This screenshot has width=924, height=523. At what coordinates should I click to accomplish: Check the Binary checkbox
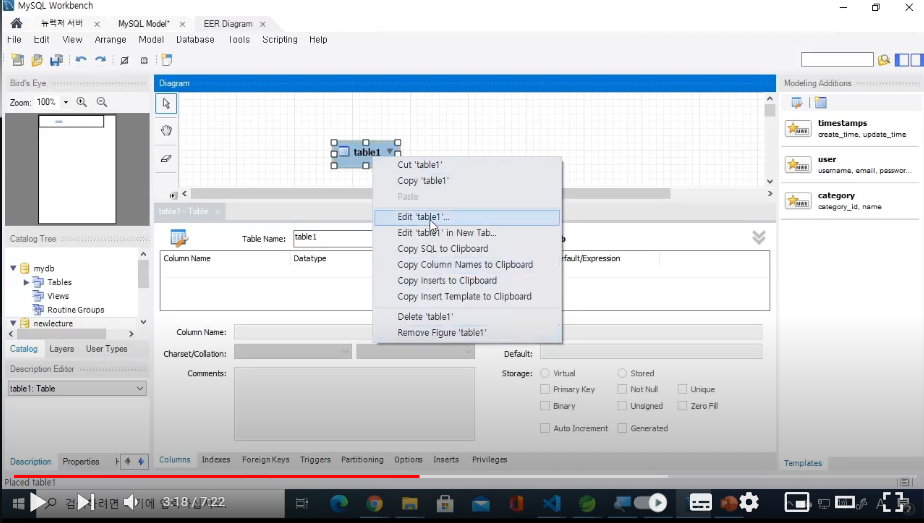pos(545,406)
